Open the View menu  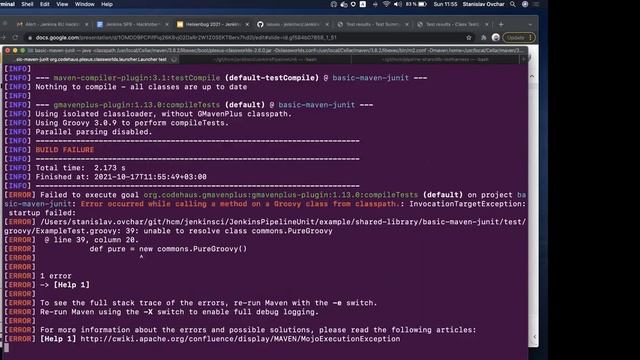62,4
